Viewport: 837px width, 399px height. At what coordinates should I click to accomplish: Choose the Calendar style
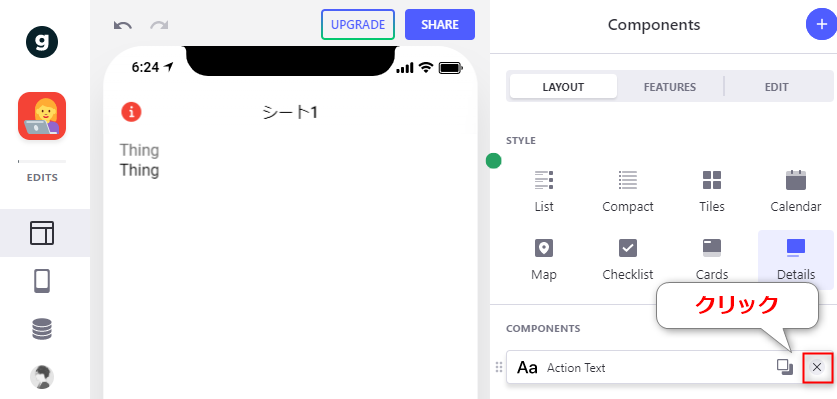(796, 192)
